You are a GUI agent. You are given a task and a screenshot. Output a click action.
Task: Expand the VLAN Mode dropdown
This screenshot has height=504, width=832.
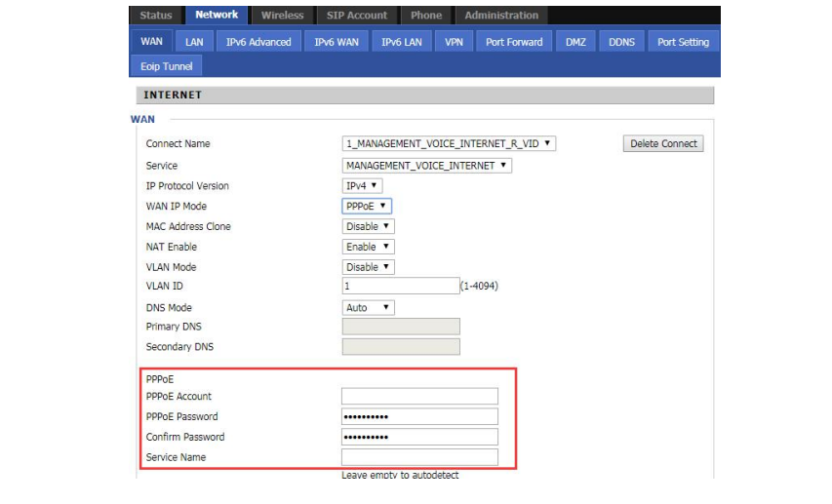click(x=369, y=267)
